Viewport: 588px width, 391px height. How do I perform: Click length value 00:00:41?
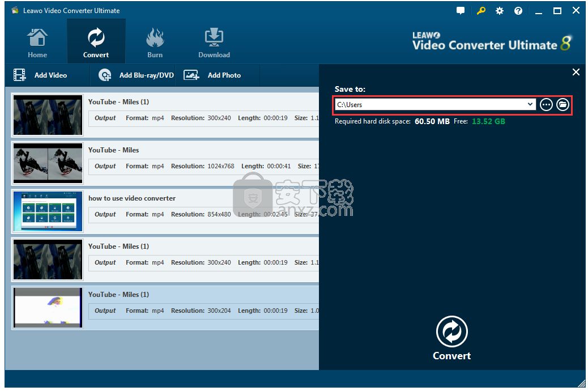[279, 166]
